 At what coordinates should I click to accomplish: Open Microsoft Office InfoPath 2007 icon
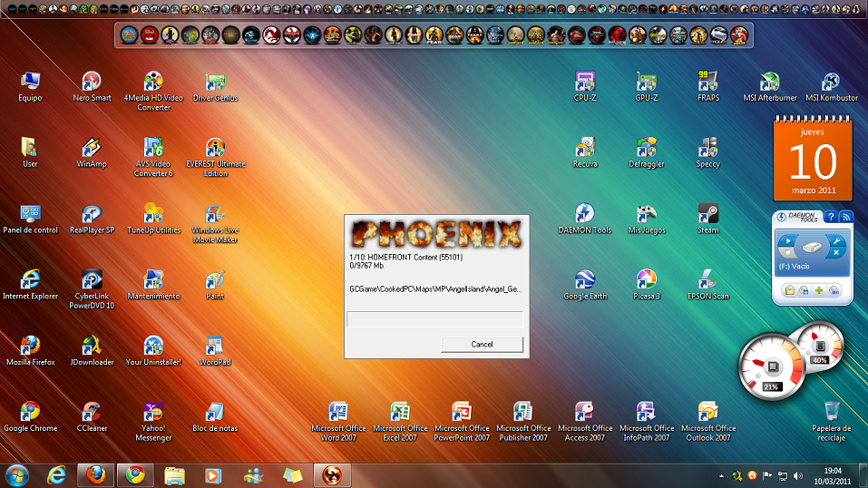(647, 422)
